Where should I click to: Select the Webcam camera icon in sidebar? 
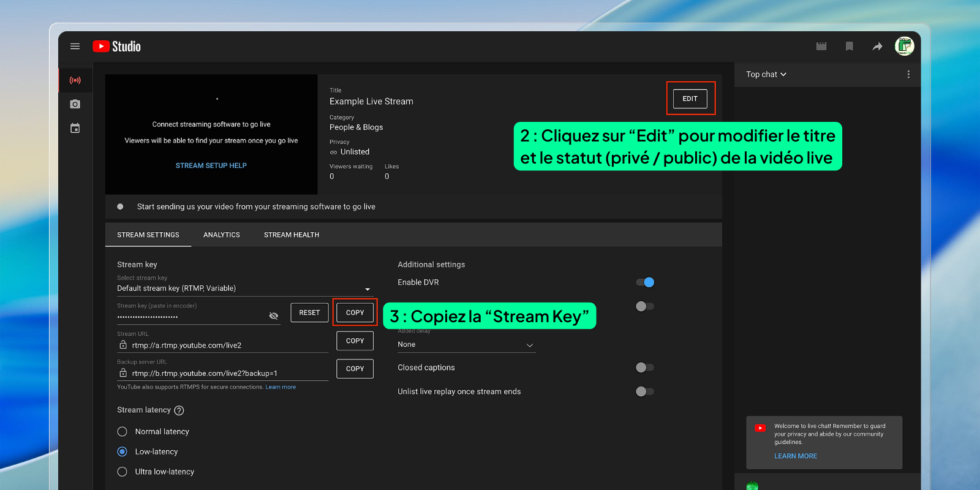pyautogui.click(x=75, y=104)
